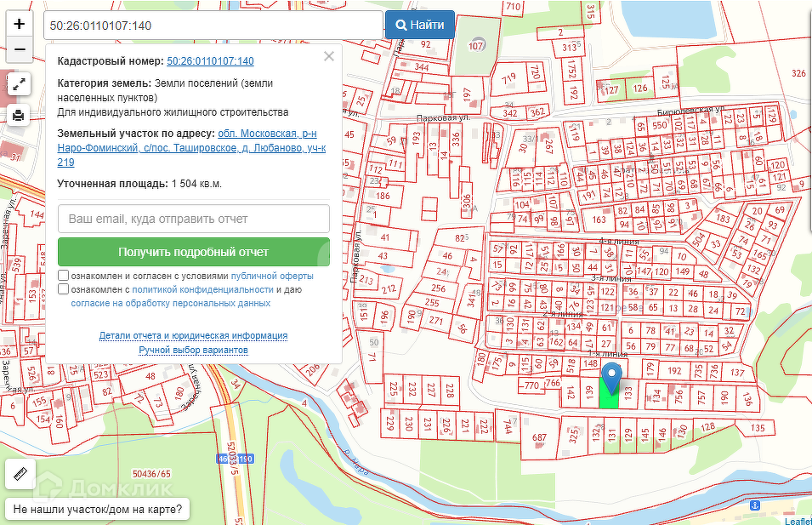
Task: Check the privacy policy consent checkbox
Action: point(64,289)
